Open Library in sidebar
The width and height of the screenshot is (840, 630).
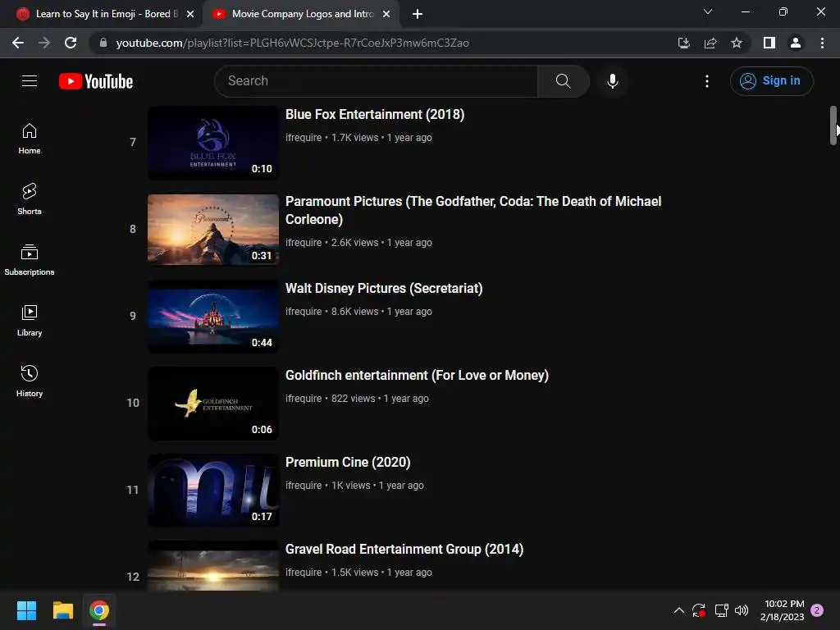pyautogui.click(x=30, y=321)
